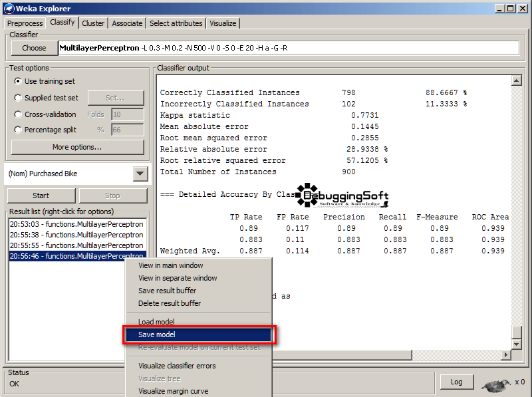Click the Incorrectly Classified Instances count 102
The height and width of the screenshot is (397, 532).
[348, 104]
